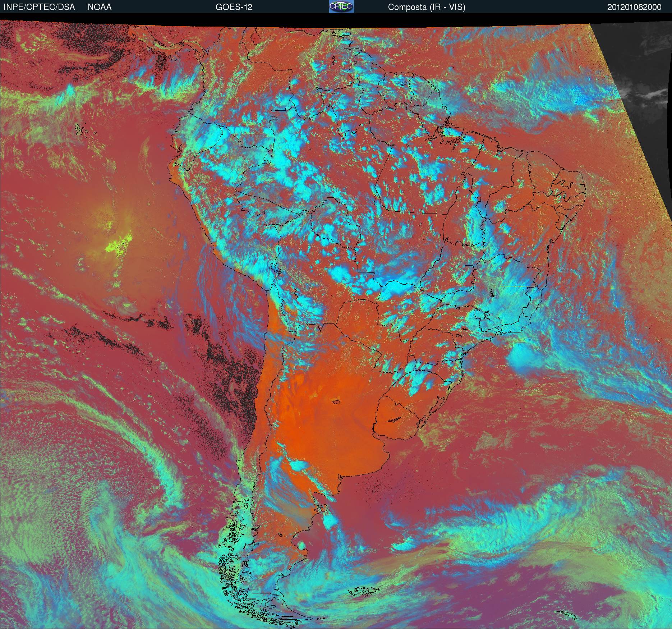Screen dimensions: 672x629
Task: Click the GOES-12 satellite label
Action: click(234, 7)
